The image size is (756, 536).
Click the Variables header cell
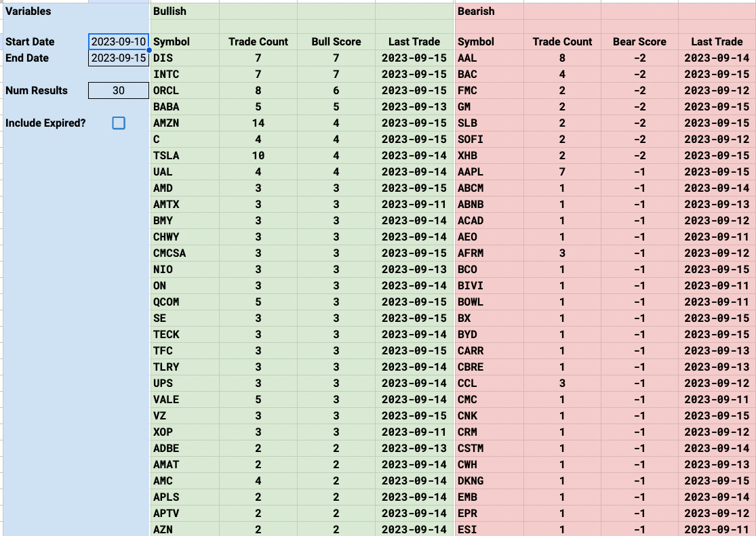[x=46, y=11]
